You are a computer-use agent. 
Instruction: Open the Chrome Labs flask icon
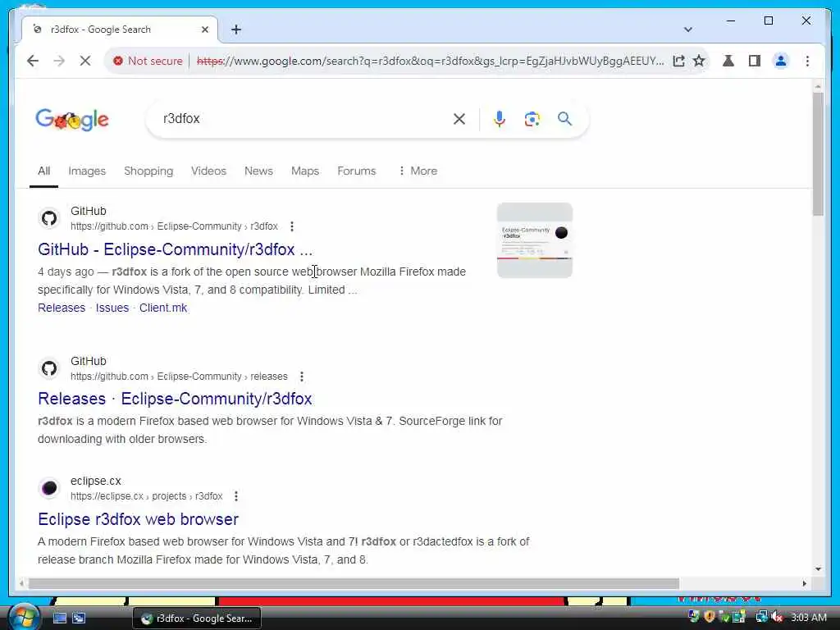tap(728, 61)
